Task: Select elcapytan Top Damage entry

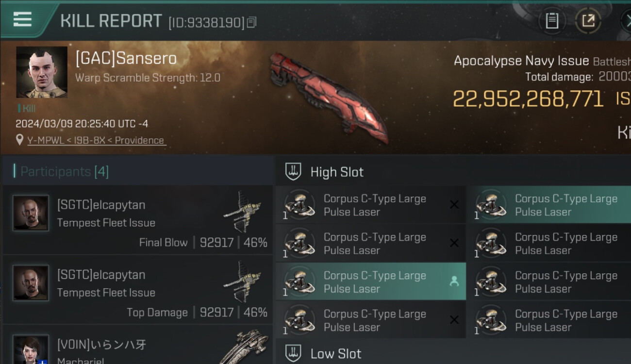Action: [138, 289]
